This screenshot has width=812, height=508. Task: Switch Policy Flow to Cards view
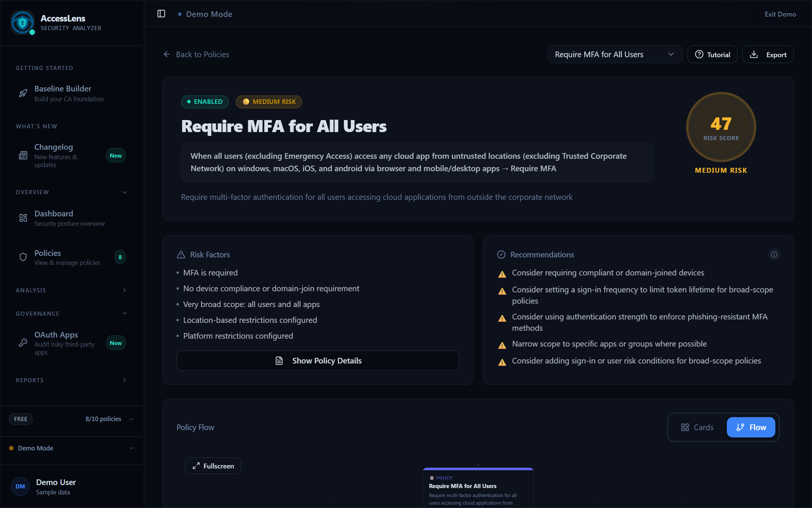point(697,427)
